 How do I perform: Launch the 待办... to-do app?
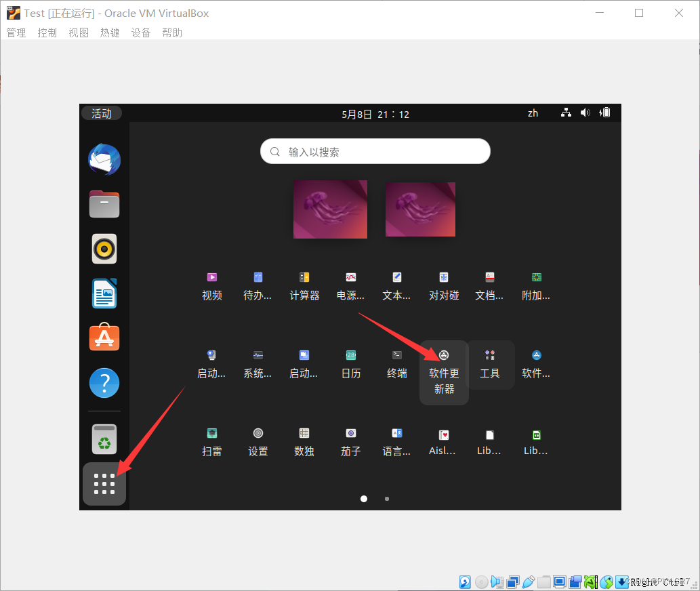[258, 286]
